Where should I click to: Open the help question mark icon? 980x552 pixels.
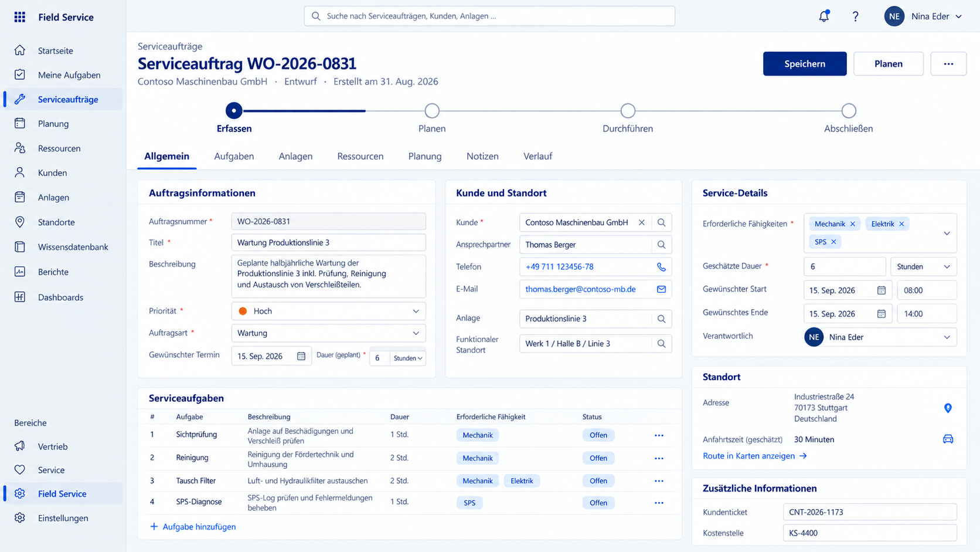(x=855, y=16)
